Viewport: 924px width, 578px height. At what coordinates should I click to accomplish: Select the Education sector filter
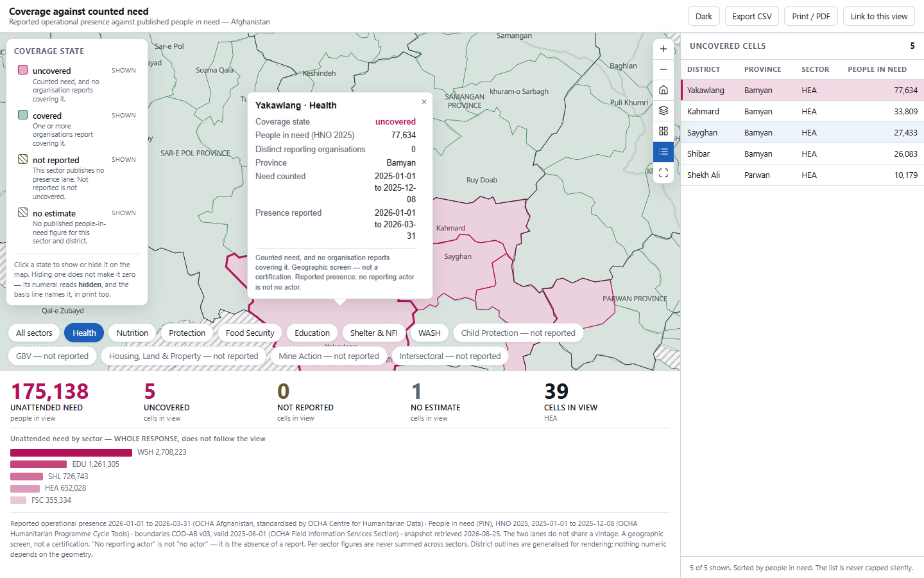tap(312, 333)
